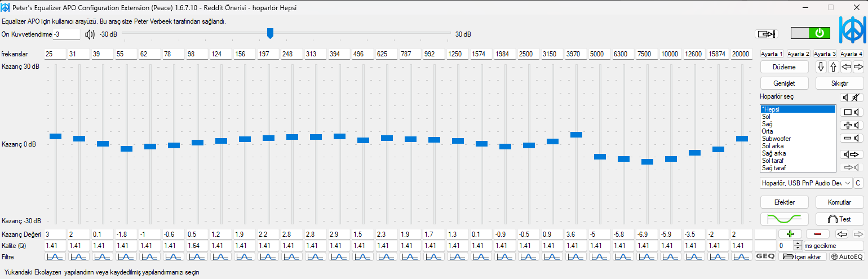This screenshot has width=868, height=279.
Task: Select the Ayarla 4 preset tab
Action: pyautogui.click(x=851, y=54)
